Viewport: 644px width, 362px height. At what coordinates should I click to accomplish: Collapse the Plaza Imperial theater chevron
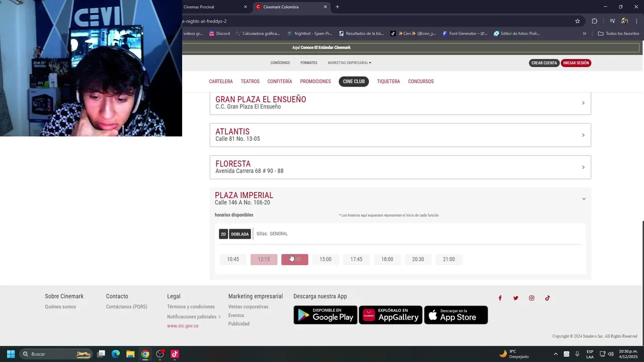pyautogui.click(x=584, y=199)
